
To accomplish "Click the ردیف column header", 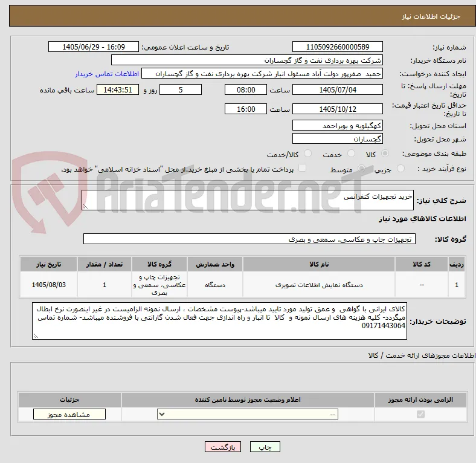I will coord(457,264).
